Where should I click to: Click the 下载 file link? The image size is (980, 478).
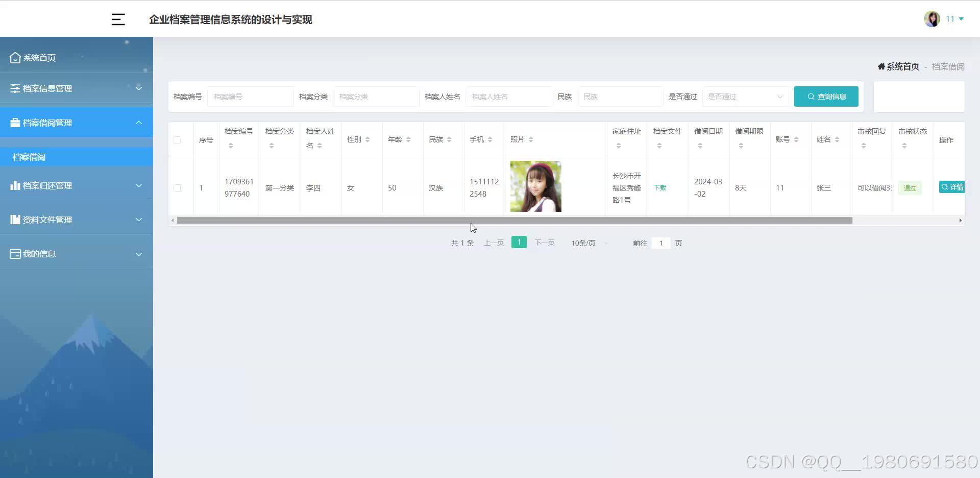[x=660, y=188]
